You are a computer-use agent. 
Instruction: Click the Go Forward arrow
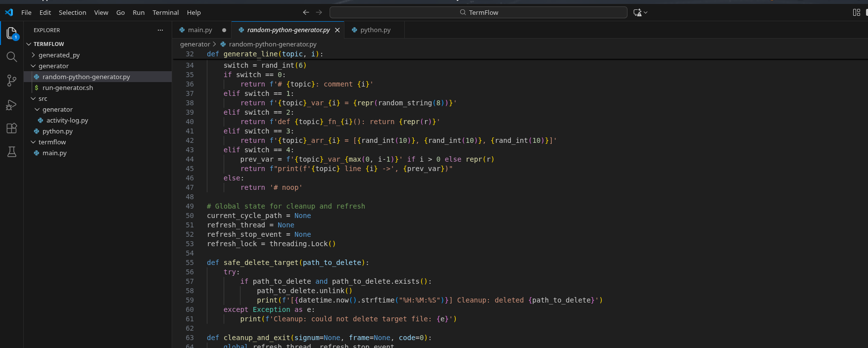point(319,12)
